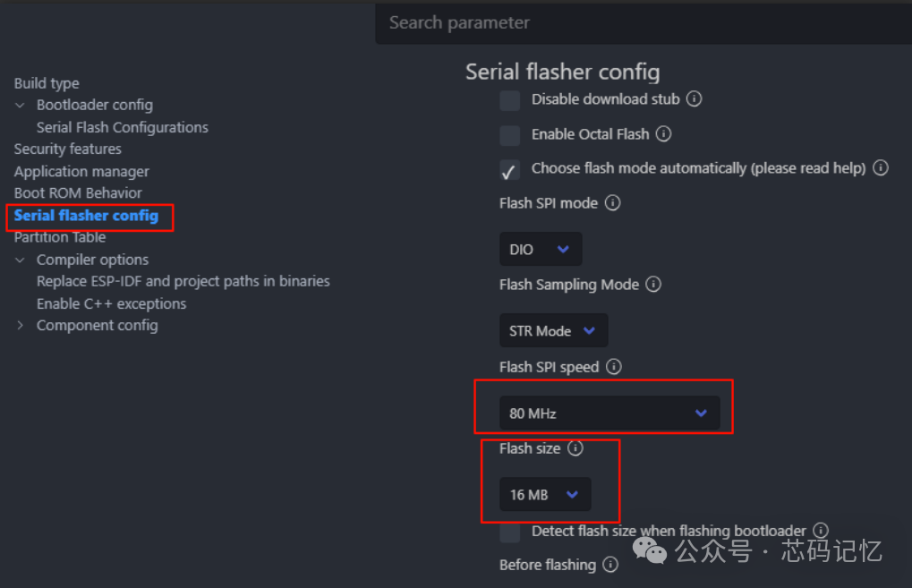
Task: Click info icon beside Flash SPI mode
Action: [612, 203]
